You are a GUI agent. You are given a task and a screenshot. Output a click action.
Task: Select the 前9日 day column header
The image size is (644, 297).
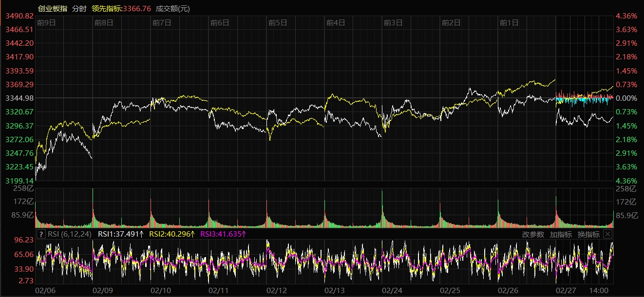[x=46, y=22]
